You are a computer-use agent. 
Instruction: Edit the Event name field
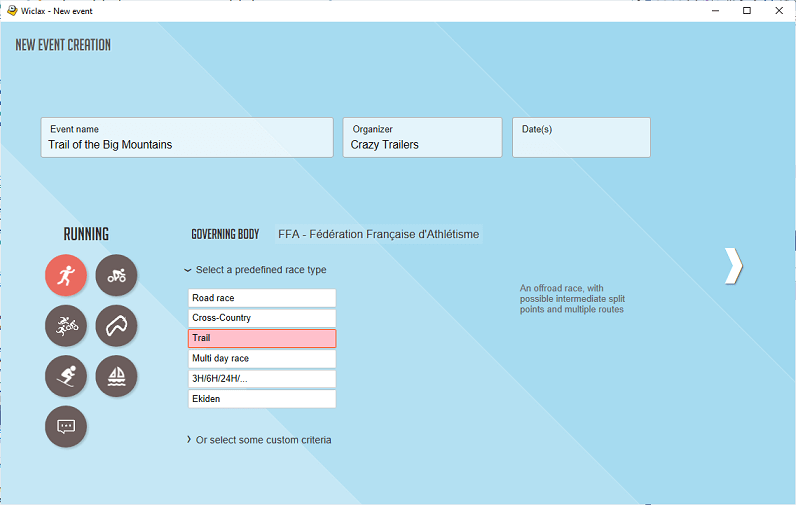click(187, 138)
